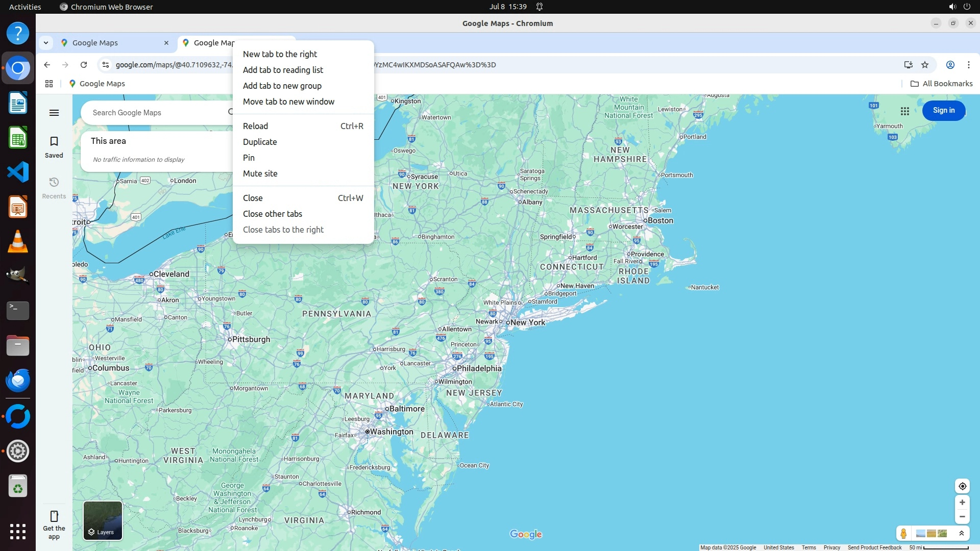Image resolution: width=980 pixels, height=551 pixels.
Task: Toggle Pin tab in the context menu
Action: click(x=249, y=158)
